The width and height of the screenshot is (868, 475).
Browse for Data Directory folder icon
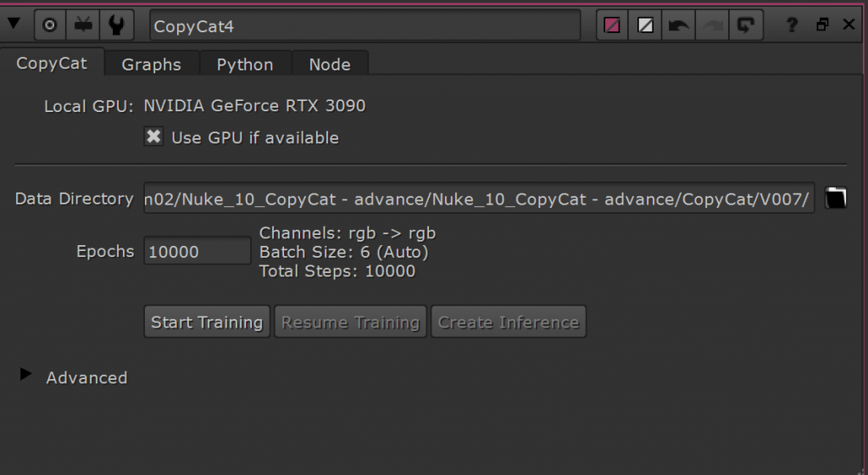836,198
